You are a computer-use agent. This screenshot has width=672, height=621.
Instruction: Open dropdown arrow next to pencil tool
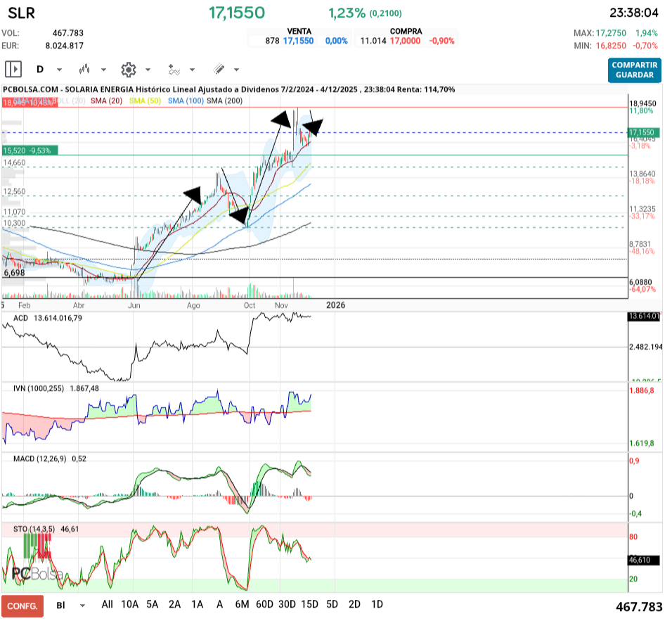pyautogui.click(x=236, y=70)
